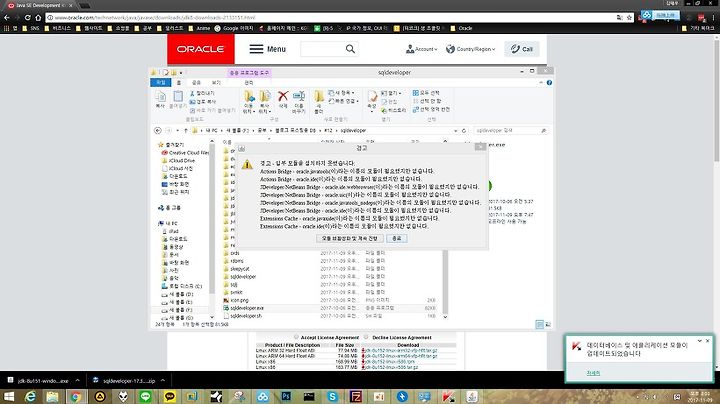The image size is (720, 404).
Task: Click the Copy to folder icon
Action: click(x=264, y=101)
